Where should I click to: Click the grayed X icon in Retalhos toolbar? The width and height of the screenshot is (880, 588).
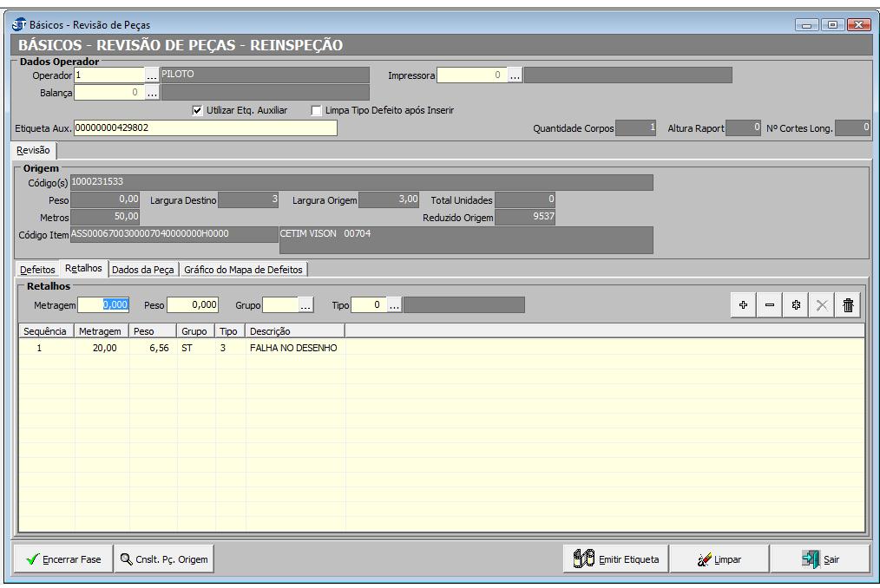(822, 305)
